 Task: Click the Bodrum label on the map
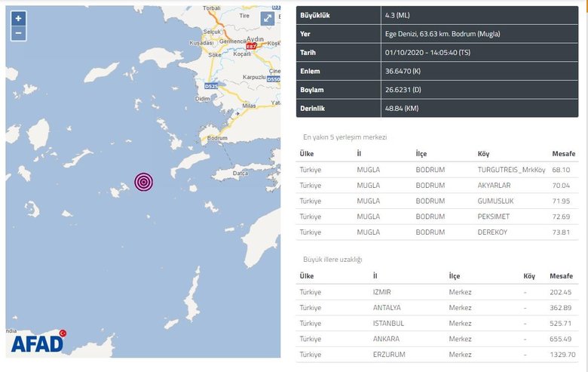tap(217, 138)
